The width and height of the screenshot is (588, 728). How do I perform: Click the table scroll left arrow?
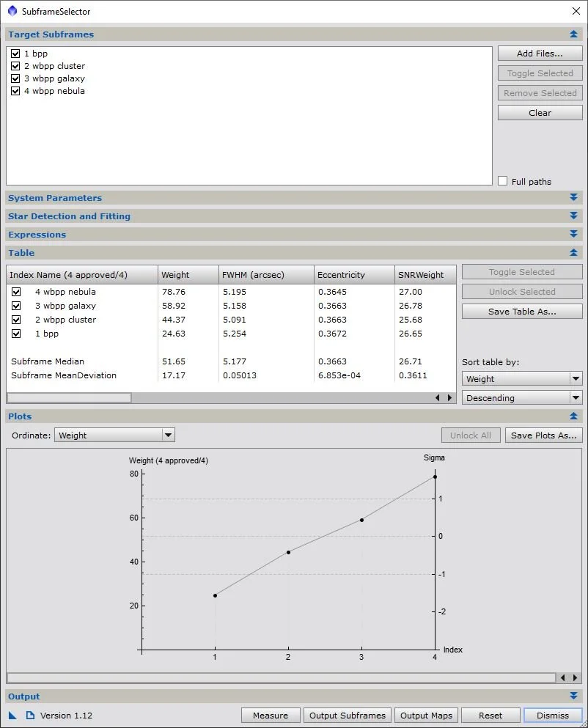(438, 398)
